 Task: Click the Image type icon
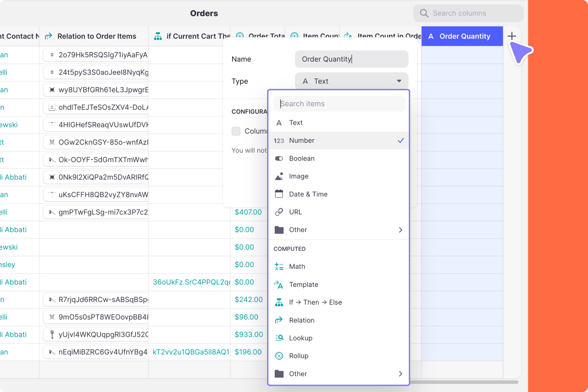[x=279, y=176]
